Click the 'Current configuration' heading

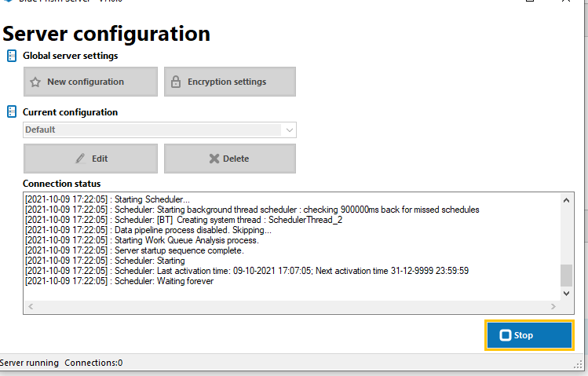click(x=70, y=112)
